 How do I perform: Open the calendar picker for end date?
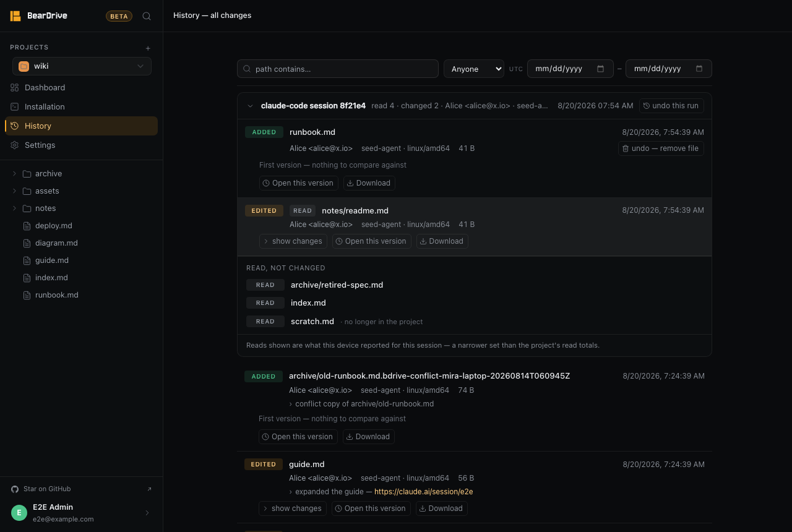(699, 69)
